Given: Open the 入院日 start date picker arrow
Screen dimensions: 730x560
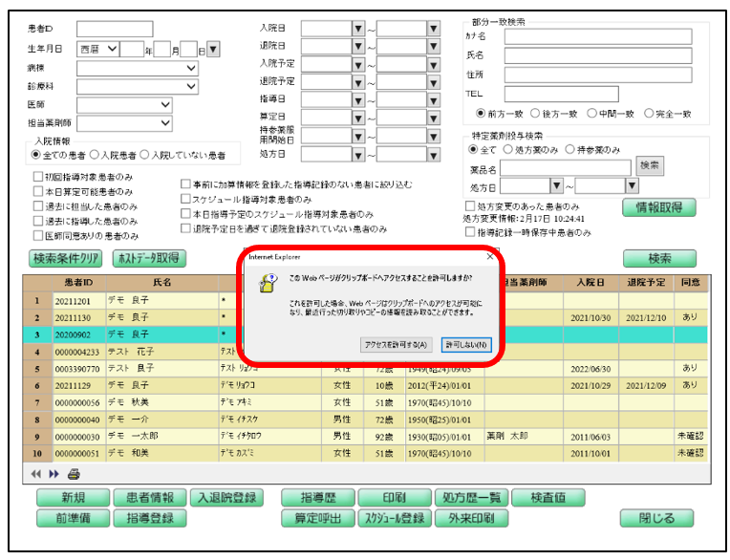Looking at the screenshot, I should point(358,30).
